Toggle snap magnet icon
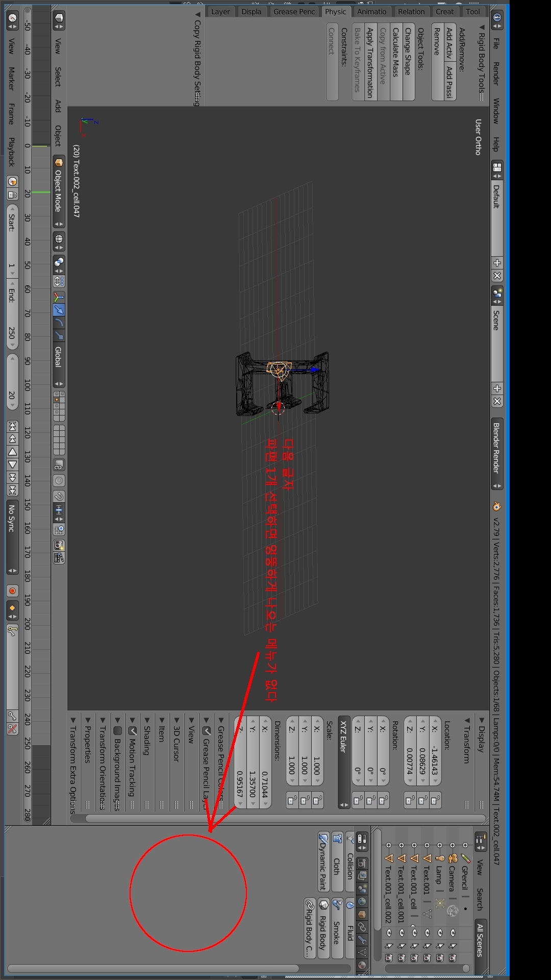The image size is (551, 980). coord(59,497)
